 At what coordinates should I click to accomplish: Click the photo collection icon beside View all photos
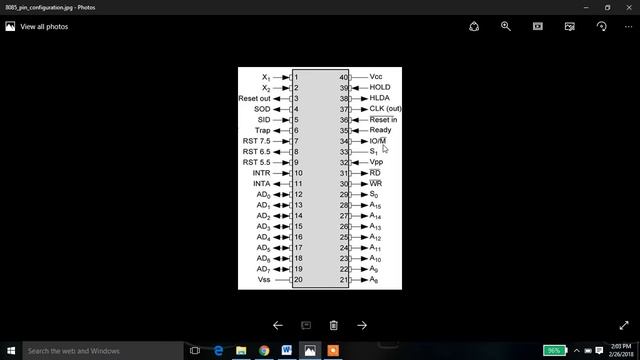[x=10, y=27]
